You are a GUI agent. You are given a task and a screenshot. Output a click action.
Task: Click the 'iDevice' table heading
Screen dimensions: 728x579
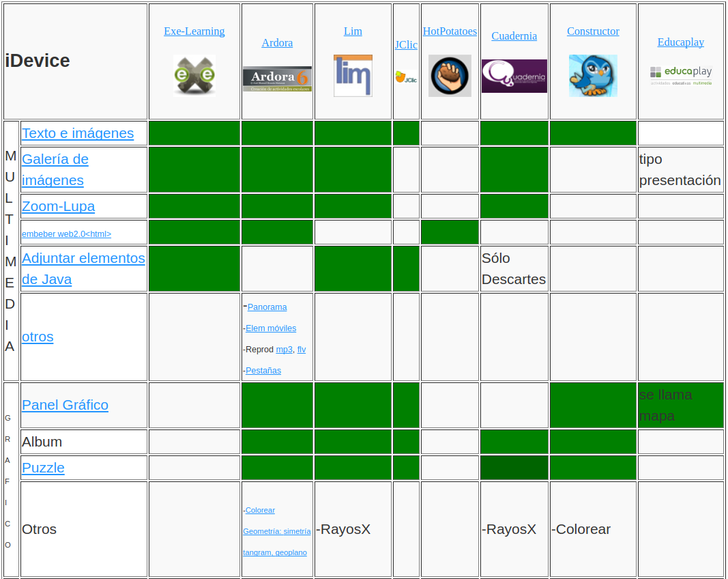[x=37, y=61]
